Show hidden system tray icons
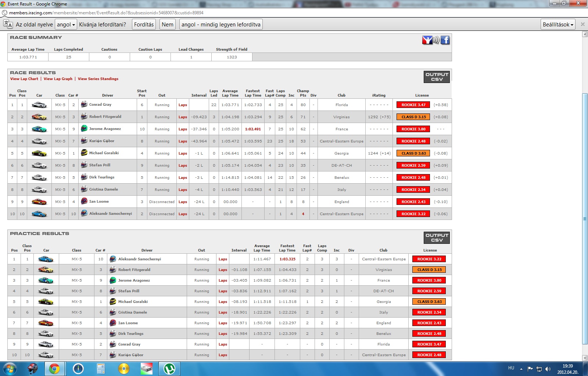 [x=521, y=369]
